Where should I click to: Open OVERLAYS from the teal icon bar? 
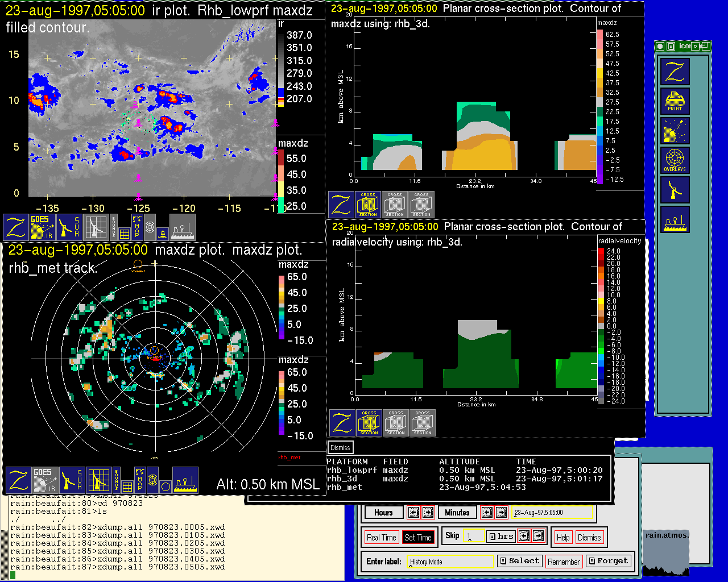click(675, 160)
